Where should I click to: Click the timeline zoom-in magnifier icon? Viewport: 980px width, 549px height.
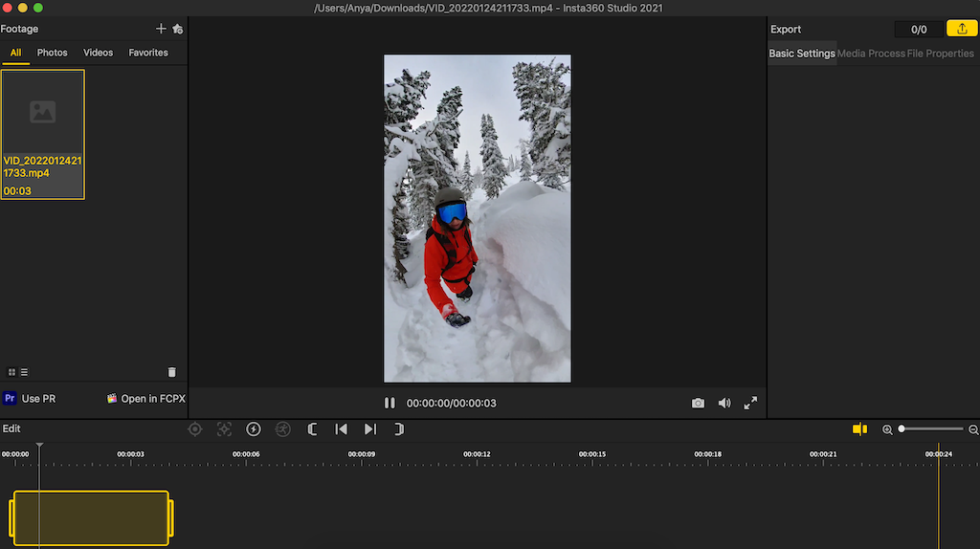click(887, 429)
